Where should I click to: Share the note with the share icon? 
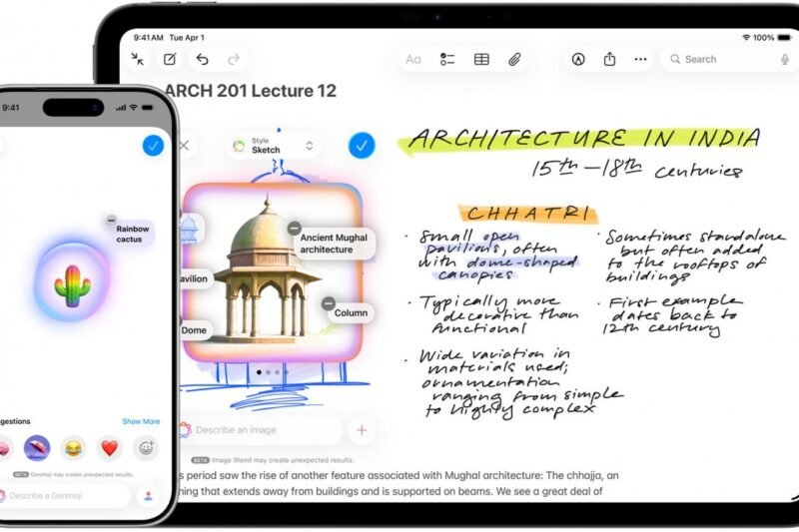[609, 59]
